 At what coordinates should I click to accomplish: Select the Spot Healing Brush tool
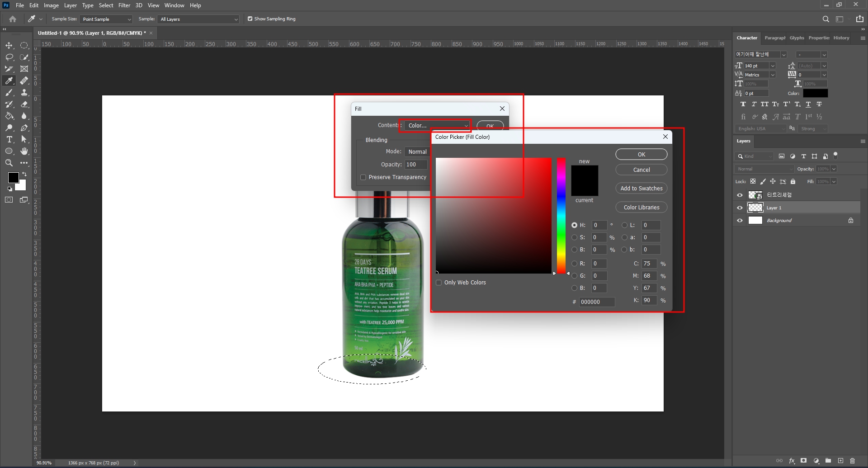[x=24, y=81]
